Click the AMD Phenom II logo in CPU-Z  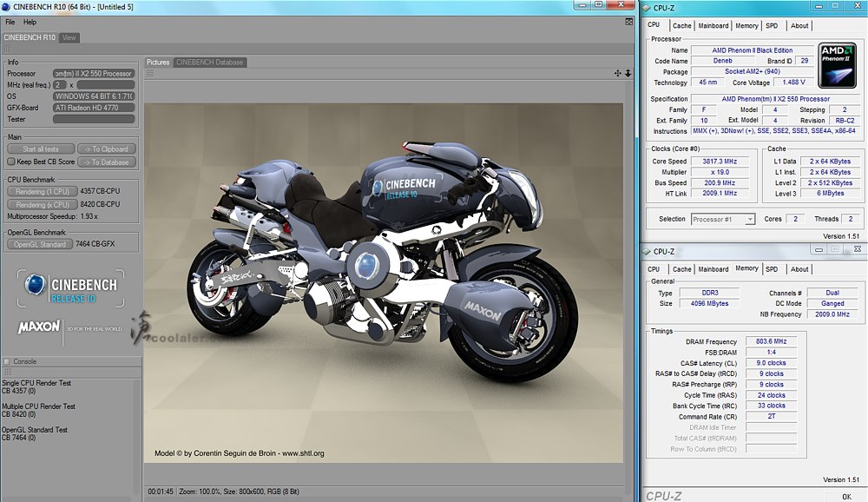(838, 65)
